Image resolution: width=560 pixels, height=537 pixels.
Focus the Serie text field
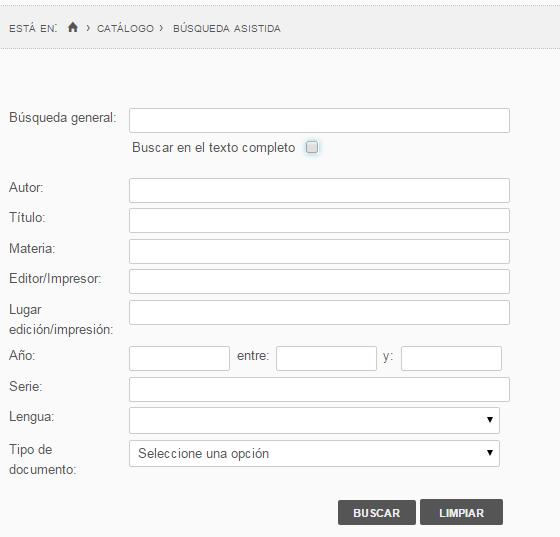319,390
